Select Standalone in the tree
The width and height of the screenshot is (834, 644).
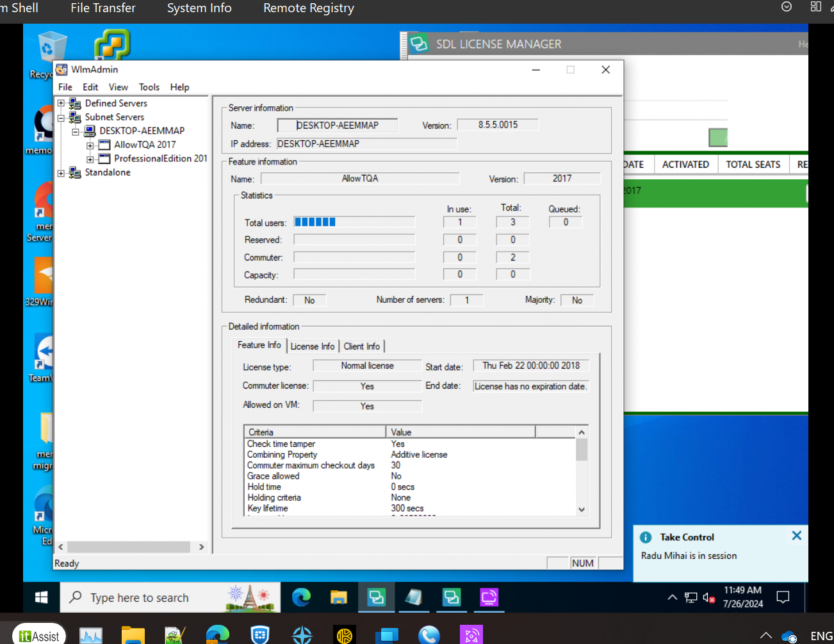pyautogui.click(x=108, y=172)
